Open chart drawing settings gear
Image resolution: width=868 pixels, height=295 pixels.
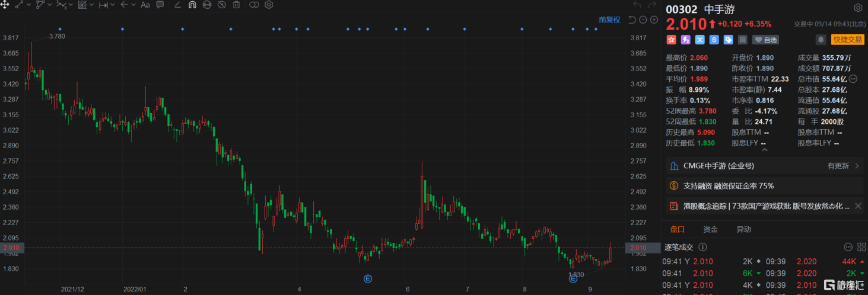(x=269, y=5)
